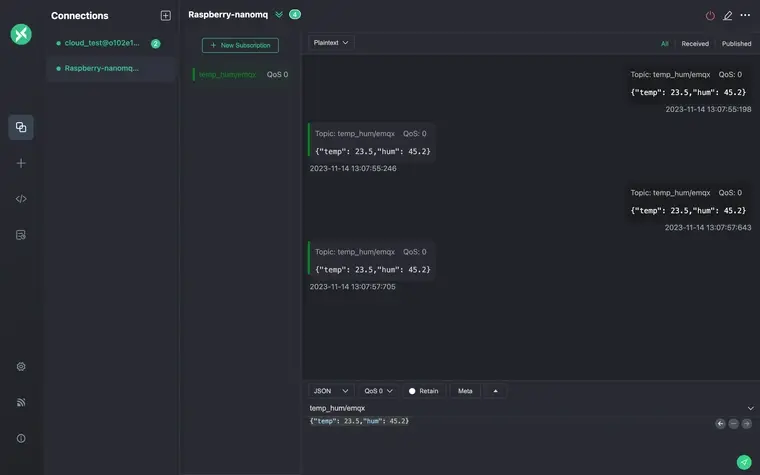The height and width of the screenshot is (475, 760).
Task: Open the three-dot more options menu
Action: pos(745,15)
